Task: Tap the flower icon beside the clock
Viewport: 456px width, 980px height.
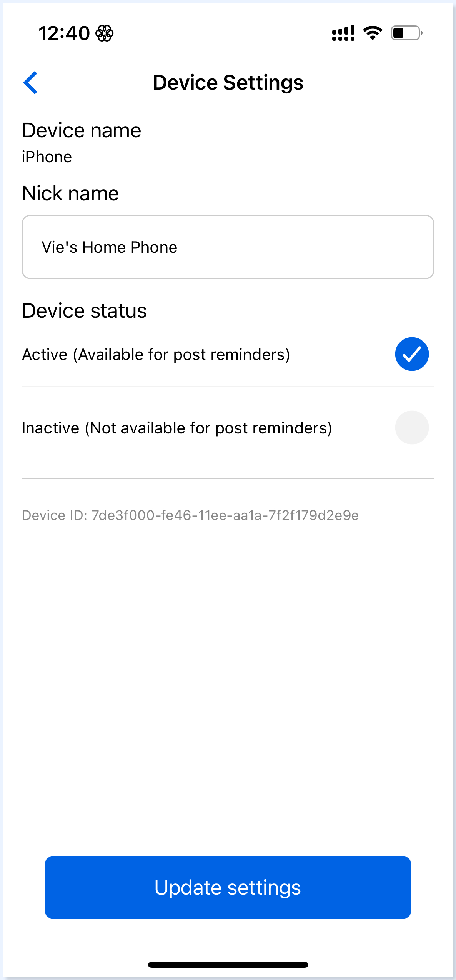Action: [105, 33]
